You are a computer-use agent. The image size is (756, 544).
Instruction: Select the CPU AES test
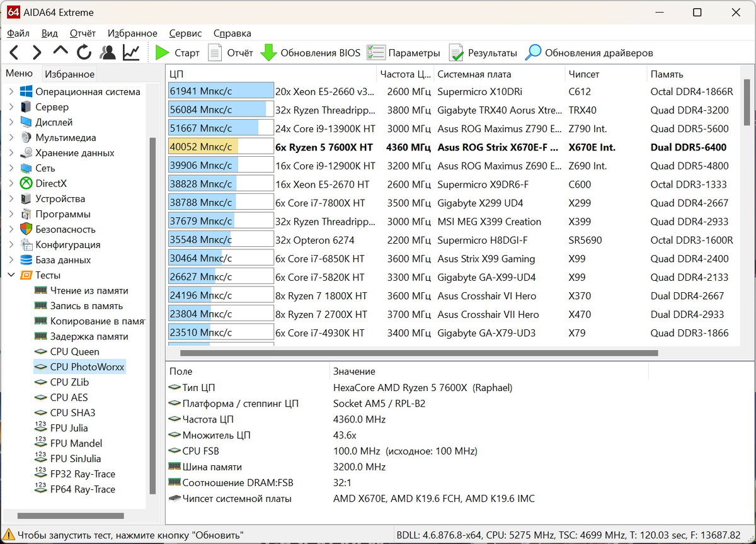pos(69,397)
